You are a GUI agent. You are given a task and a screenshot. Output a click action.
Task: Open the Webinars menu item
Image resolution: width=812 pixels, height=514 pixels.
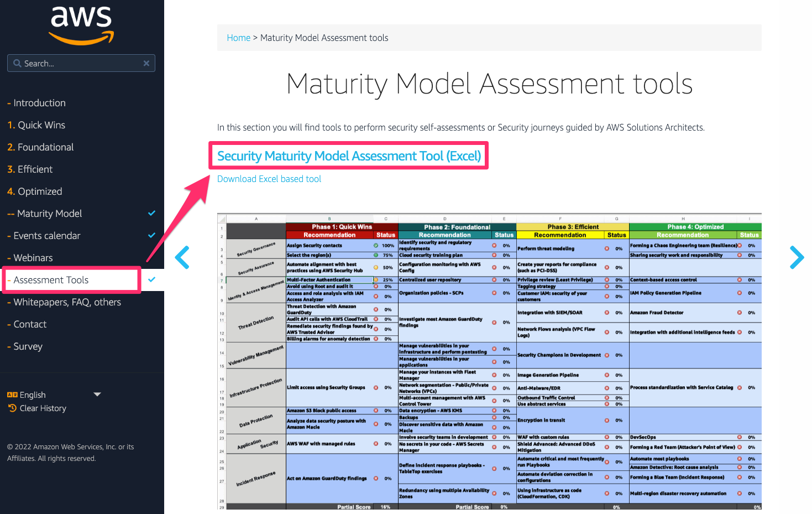click(x=33, y=258)
